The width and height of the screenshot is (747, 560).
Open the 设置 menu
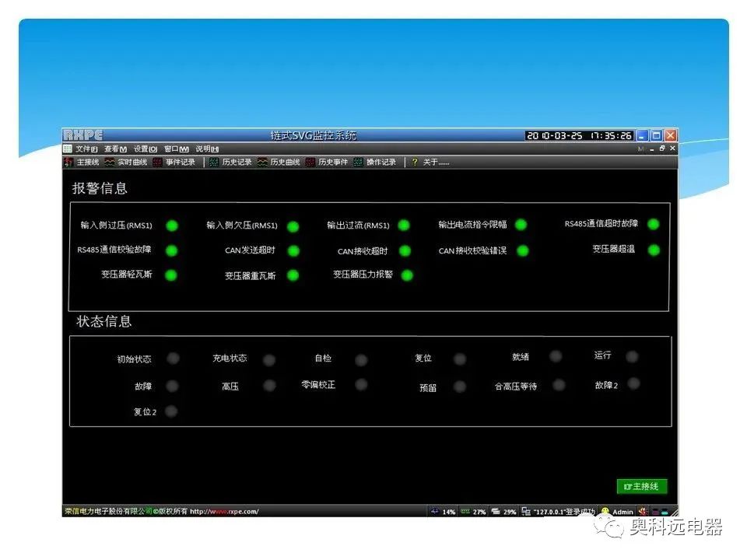146,149
